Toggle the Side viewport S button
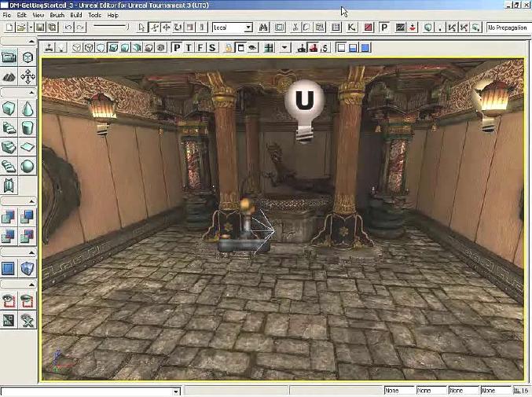 [212, 48]
